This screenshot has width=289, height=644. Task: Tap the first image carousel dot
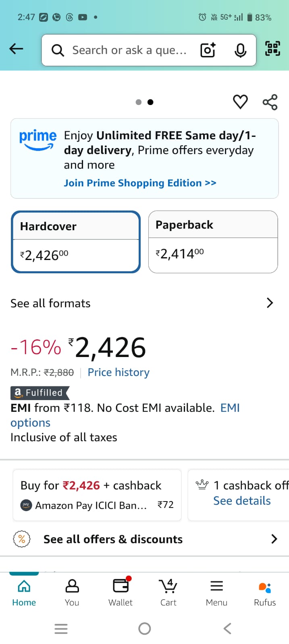tap(139, 102)
